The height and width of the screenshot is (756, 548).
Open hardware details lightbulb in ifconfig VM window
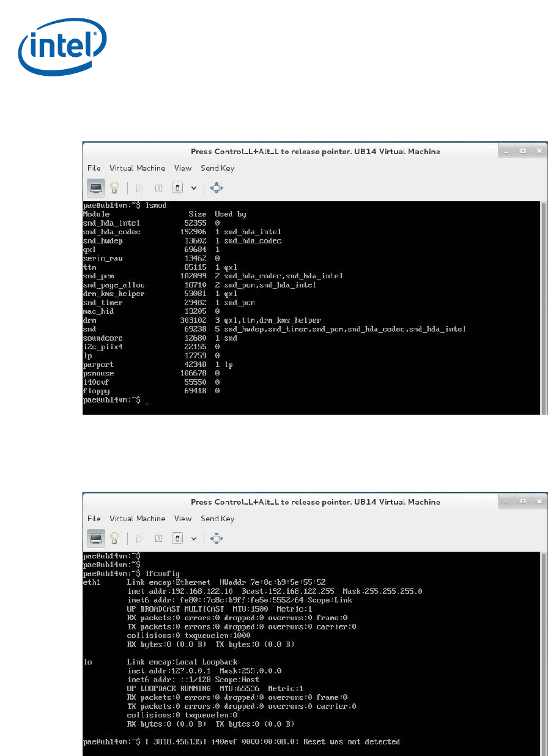click(114, 538)
